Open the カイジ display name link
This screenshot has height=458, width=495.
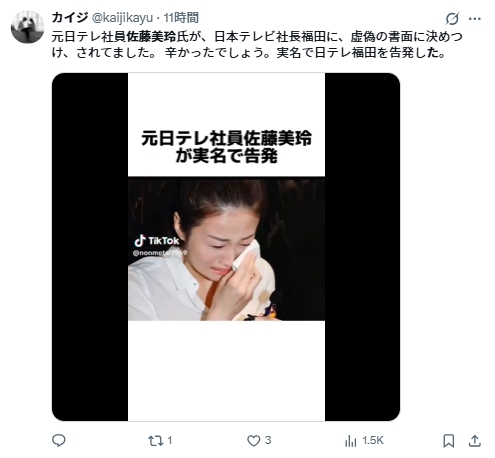[x=70, y=17]
